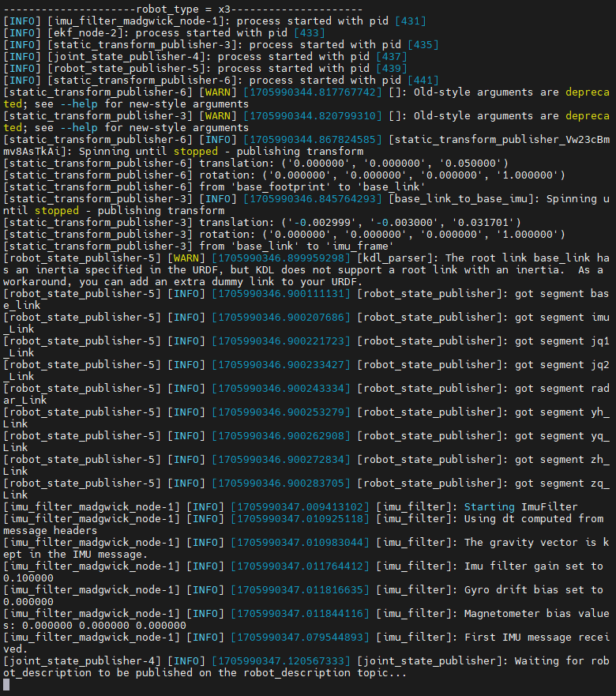Click the 'Gyro drift bias set to' text

click(x=533, y=590)
